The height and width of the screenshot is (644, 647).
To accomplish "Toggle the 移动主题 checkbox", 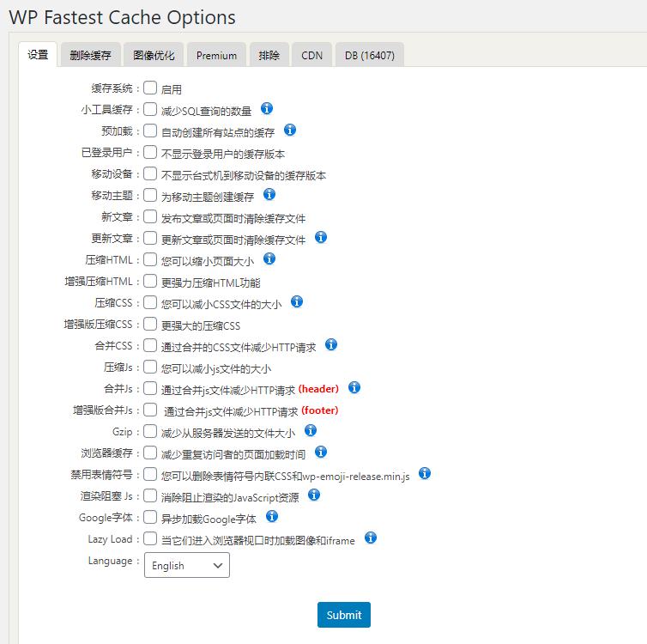I will point(150,195).
